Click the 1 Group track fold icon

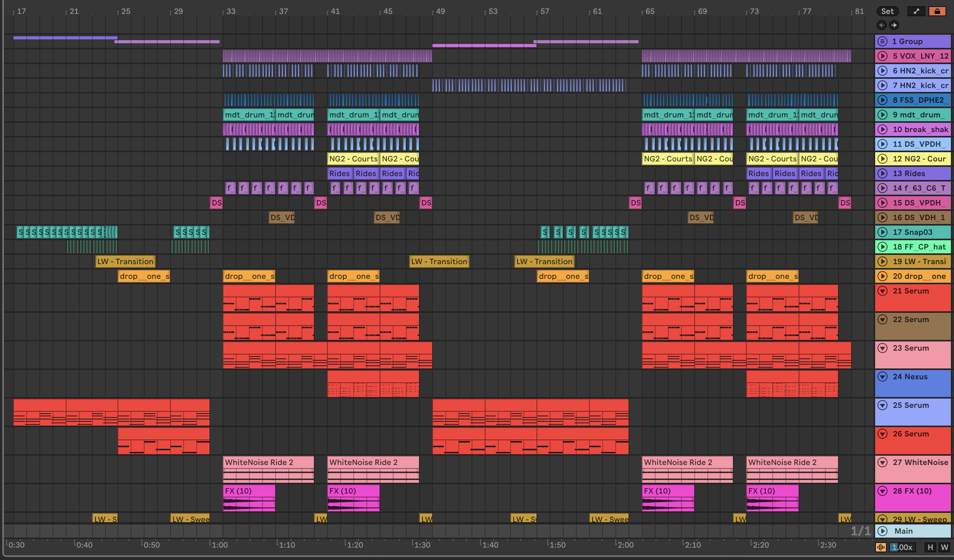(882, 41)
